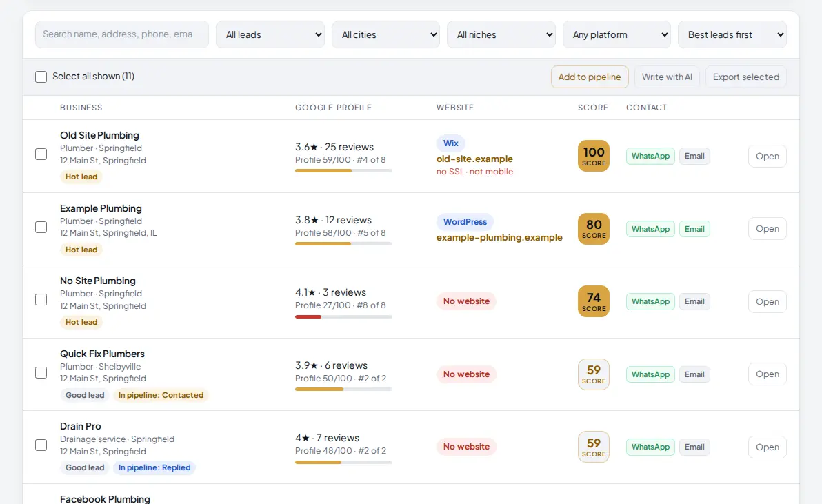Open the Example Plumbing lead
This screenshot has width=822, height=504.
(x=768, y=228)
